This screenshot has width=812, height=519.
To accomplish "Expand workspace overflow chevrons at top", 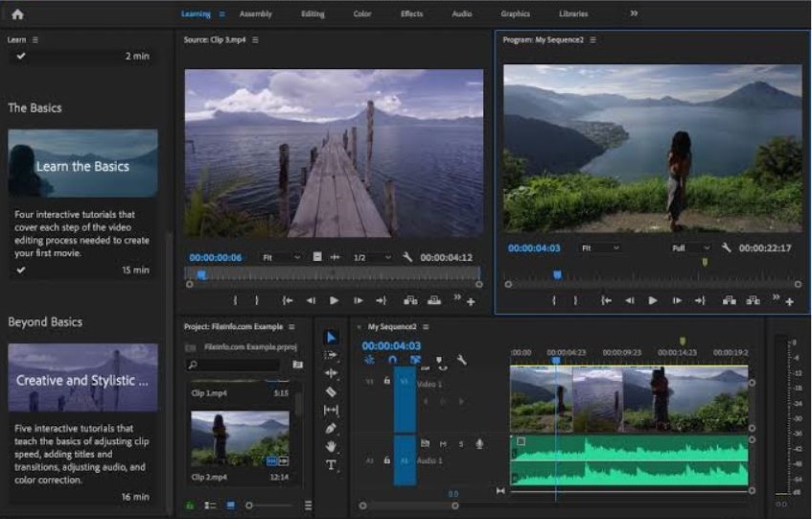I will tap(634, 13).
